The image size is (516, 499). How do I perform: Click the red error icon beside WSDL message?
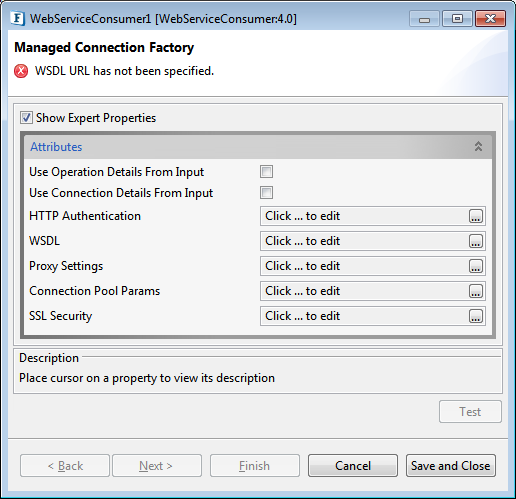pos(21,71)
